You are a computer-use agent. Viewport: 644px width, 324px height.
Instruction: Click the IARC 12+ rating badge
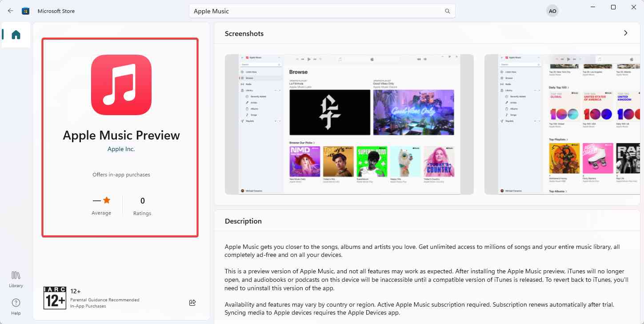click(x=55, y=298)
